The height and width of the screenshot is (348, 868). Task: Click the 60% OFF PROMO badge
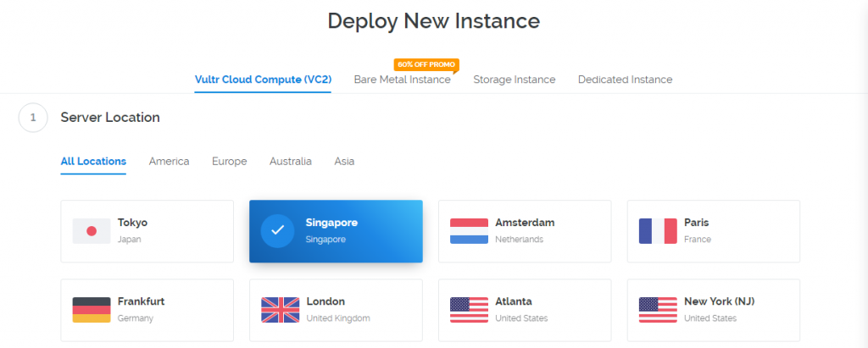pyautogui.click(x=426, y=64)
